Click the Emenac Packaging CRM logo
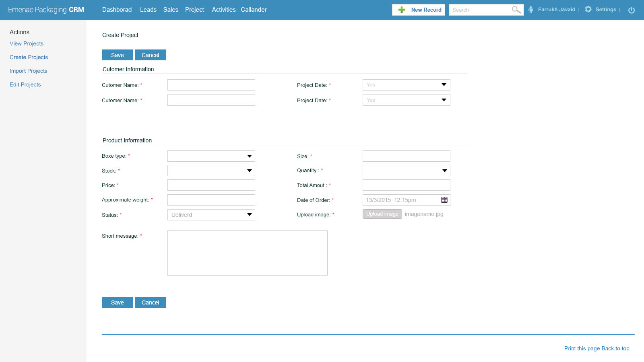 pos(46,10)
